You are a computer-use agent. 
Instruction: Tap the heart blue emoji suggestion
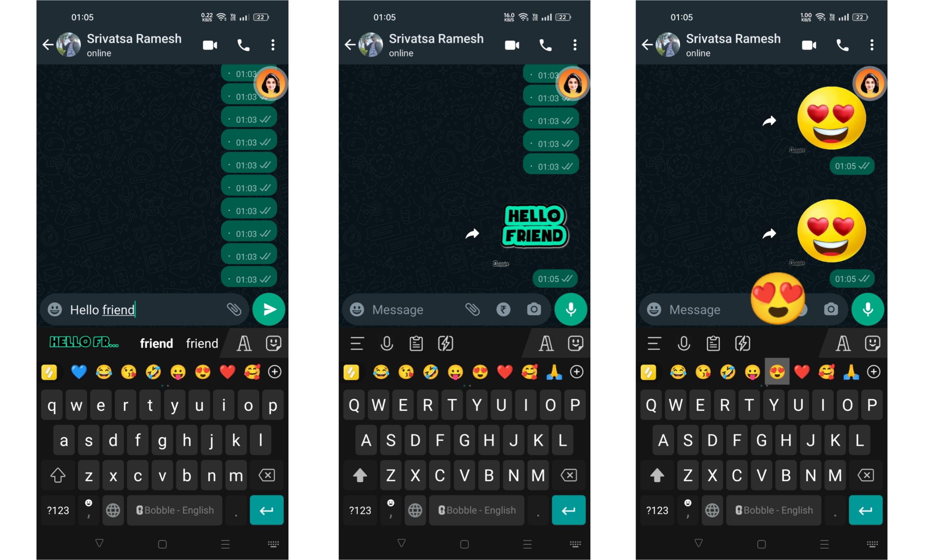coord(75,371)
